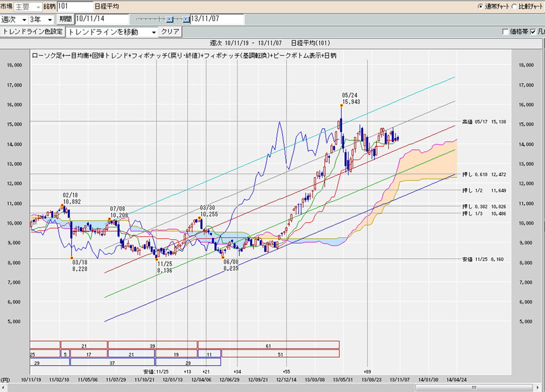Screen dimensions: 545x392
Task: Click the peak marker at 05/24 15,943
Action: tap(342, 105)
